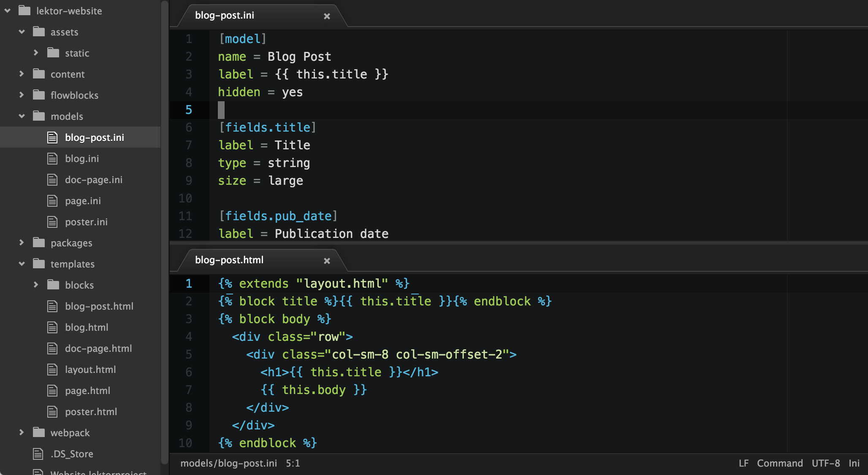Image resolution: width=868 pixels, height=475 pixels.
Task: Collapse the models folder chevron
Action: [22, 116]
